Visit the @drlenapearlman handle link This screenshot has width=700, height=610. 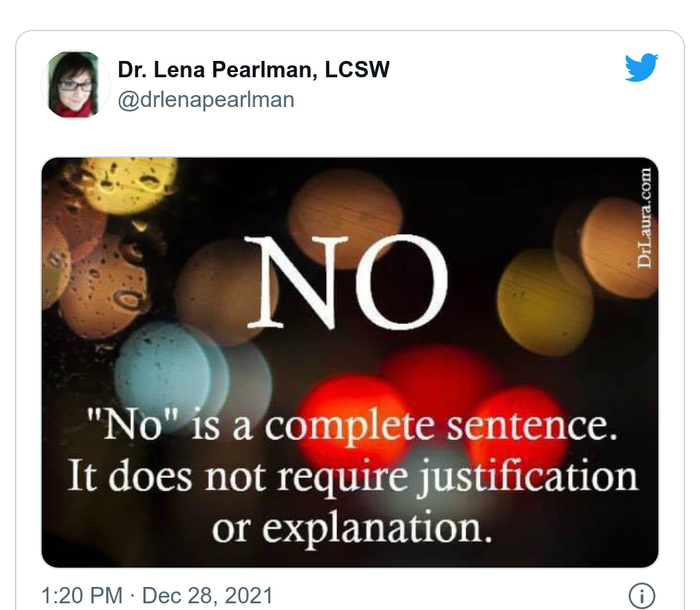(x=206, y=100)
